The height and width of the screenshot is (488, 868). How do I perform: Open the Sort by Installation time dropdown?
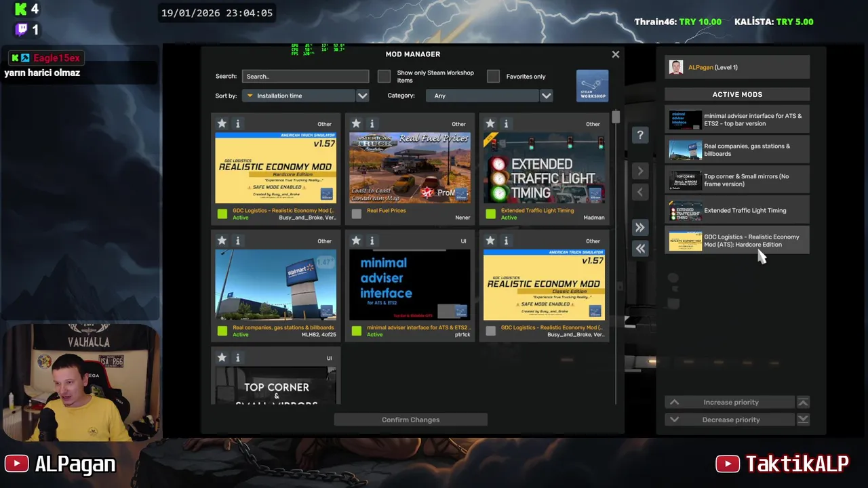click(x=298, y=96)
